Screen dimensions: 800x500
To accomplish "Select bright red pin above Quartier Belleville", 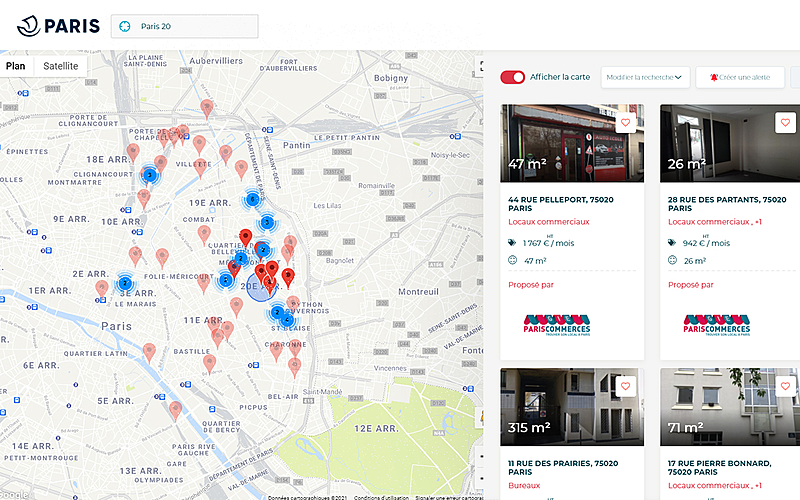I will (245, 238).
